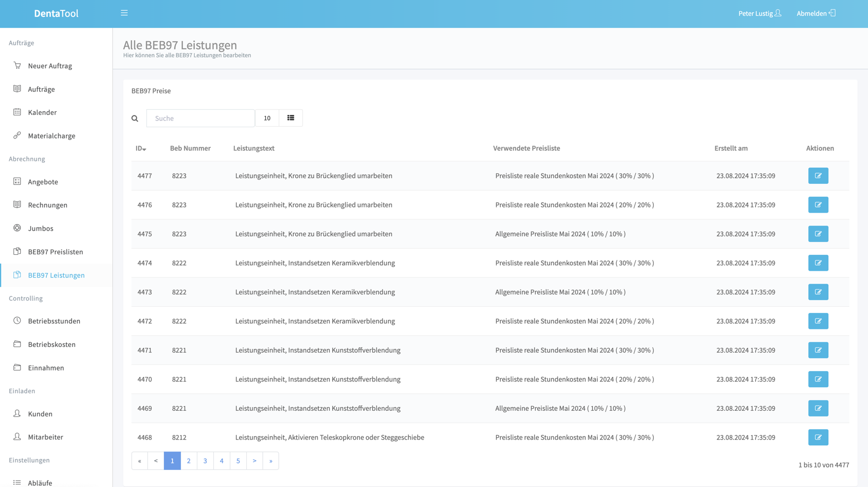Edit the entry with ID 4475
868x487 pixels.
[818, 234]
